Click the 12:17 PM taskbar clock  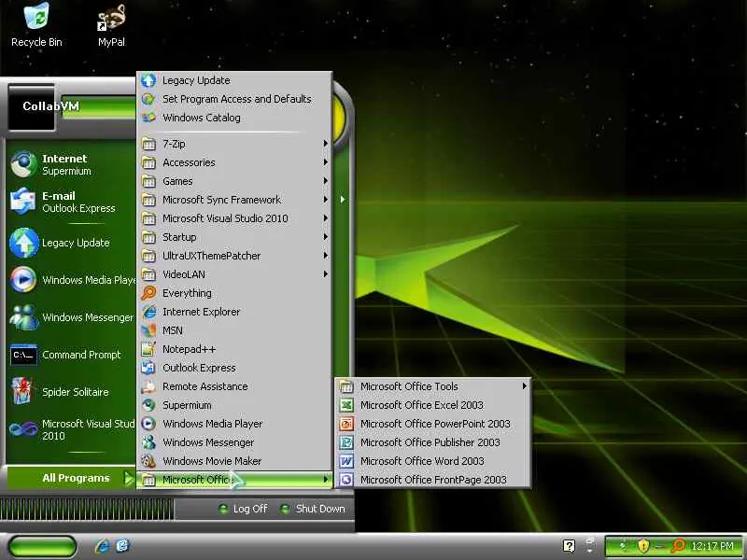(x=712, y=546)
